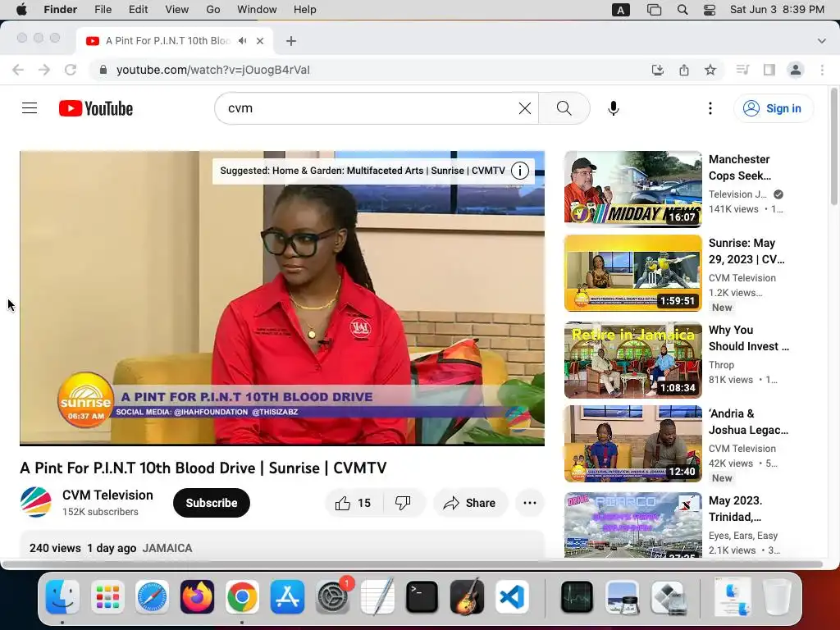Viewport: 840px width, 630px height.
Task: Open the CVM Television channel name link
Action: pos(107,495)
